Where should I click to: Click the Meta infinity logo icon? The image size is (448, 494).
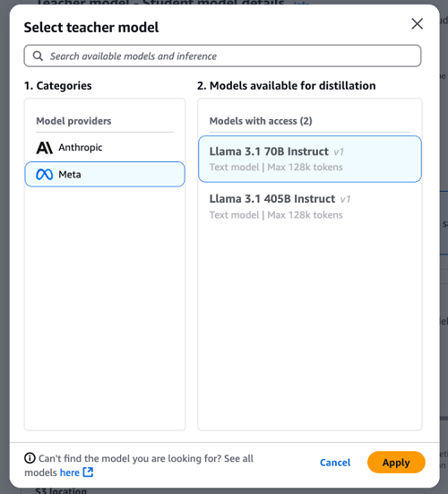coord(45,174)
